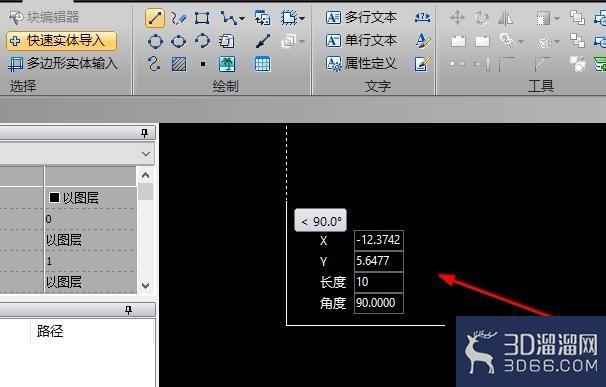Click the Chamfer corner tool icon
Image resolution: width=606 pixels, height=387 pixels.
pyautogui.click(x=542, y=64)
